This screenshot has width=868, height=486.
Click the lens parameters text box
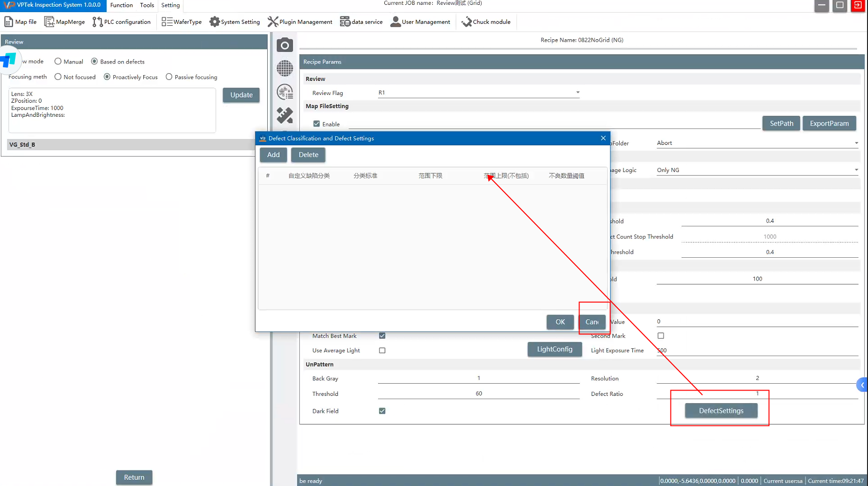112,110
